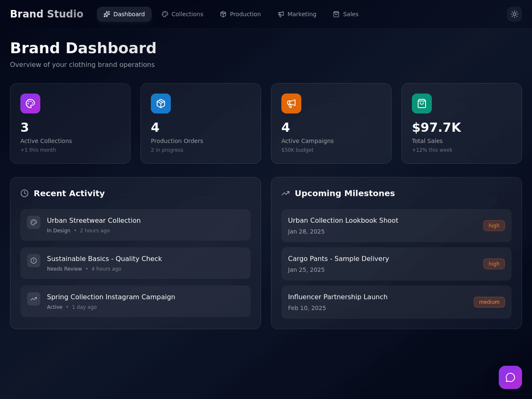Click the 'In Design' status text
Image resolution: width=532 pixels, height=399 pixels.
tap(59, 231)
